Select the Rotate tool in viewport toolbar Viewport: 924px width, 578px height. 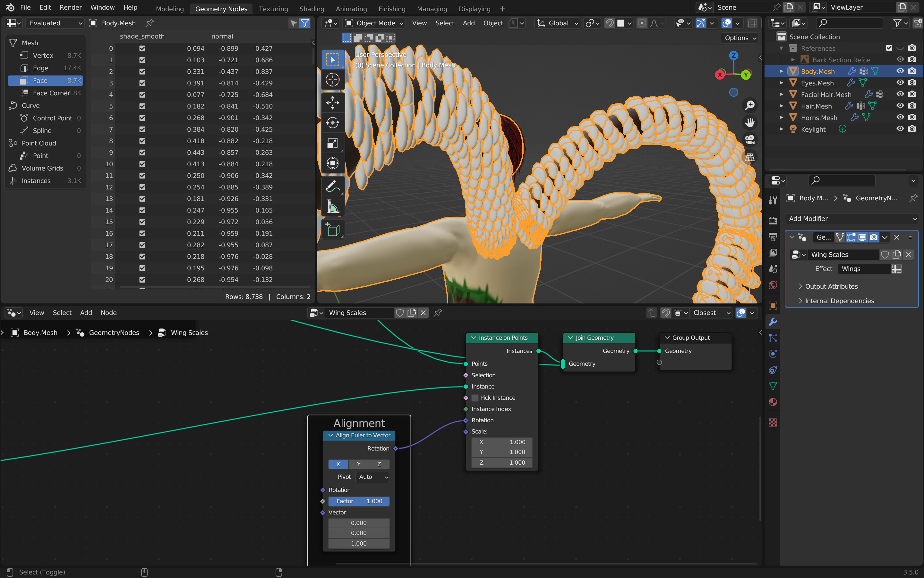click(x=332, y=123)
